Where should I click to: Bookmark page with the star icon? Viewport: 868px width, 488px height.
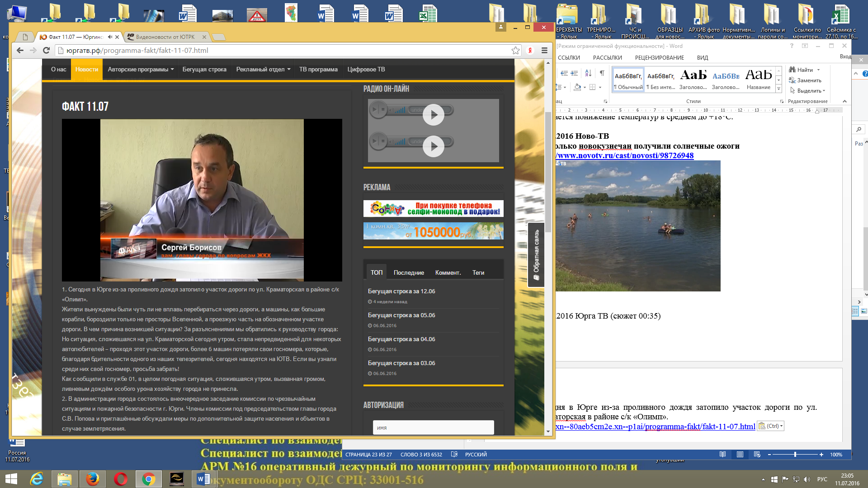coord(515,51)
